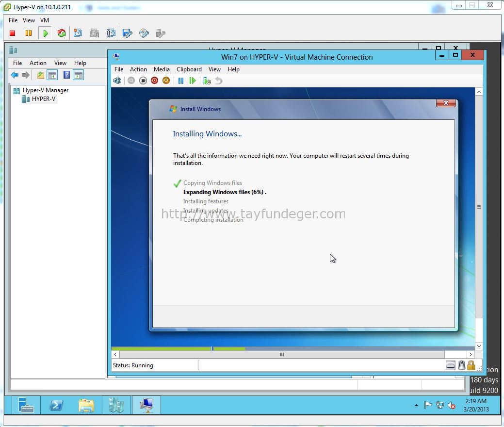Click the 'Copying Windows files' step text

[x=212, y=183]
